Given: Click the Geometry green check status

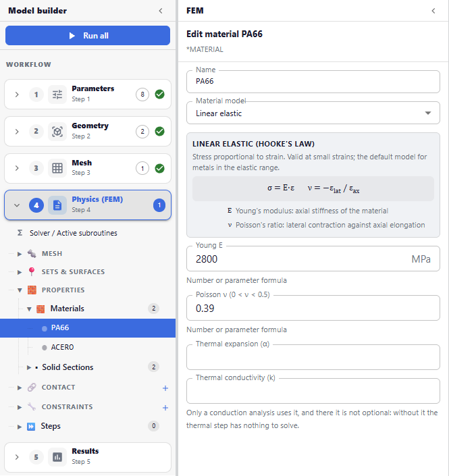Looking at the screenshot, I should click(x=160, y=132).
